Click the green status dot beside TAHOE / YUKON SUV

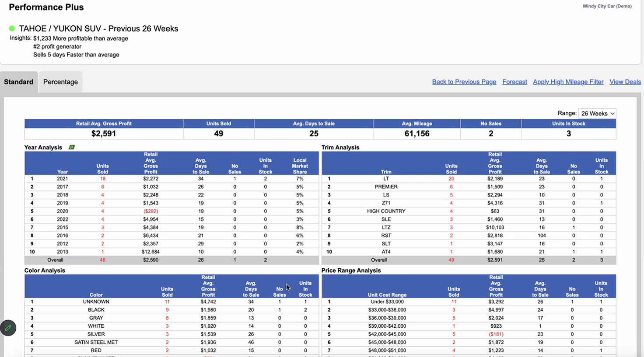tap(11, 28)
